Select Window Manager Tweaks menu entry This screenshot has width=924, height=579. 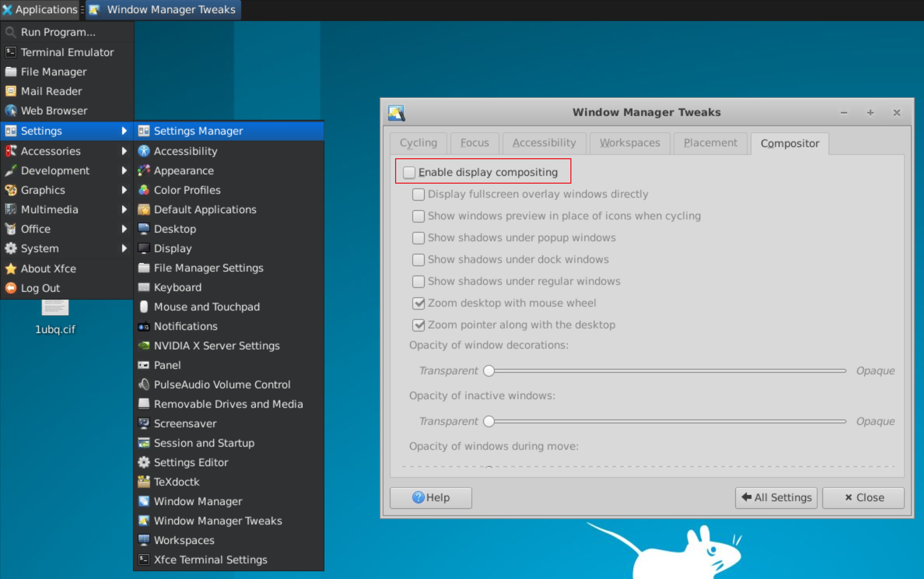[218, 521]
